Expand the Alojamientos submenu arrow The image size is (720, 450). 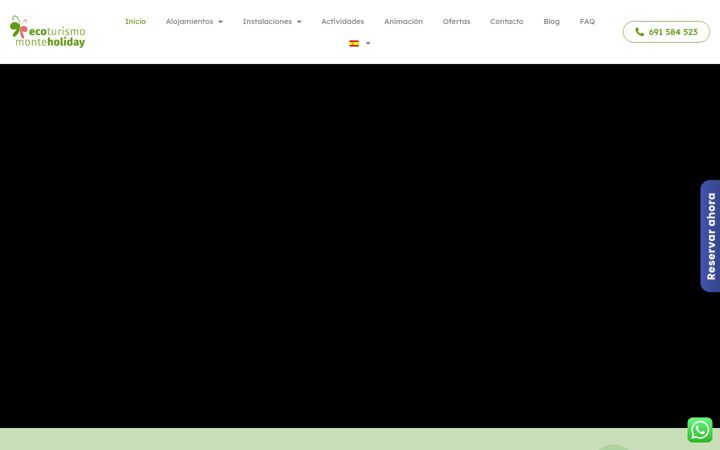(220, 22)
